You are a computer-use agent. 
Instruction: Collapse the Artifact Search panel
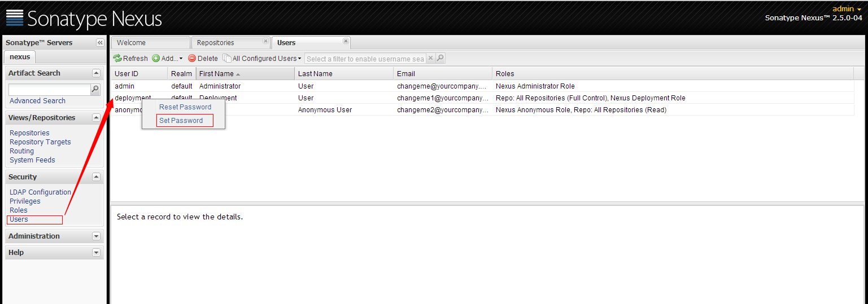96,73
